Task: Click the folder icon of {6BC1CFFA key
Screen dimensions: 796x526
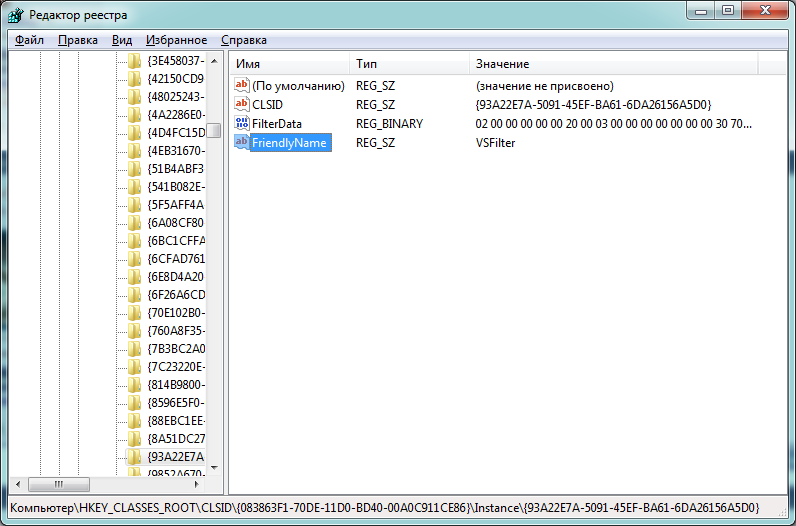Action: (134, 241)
